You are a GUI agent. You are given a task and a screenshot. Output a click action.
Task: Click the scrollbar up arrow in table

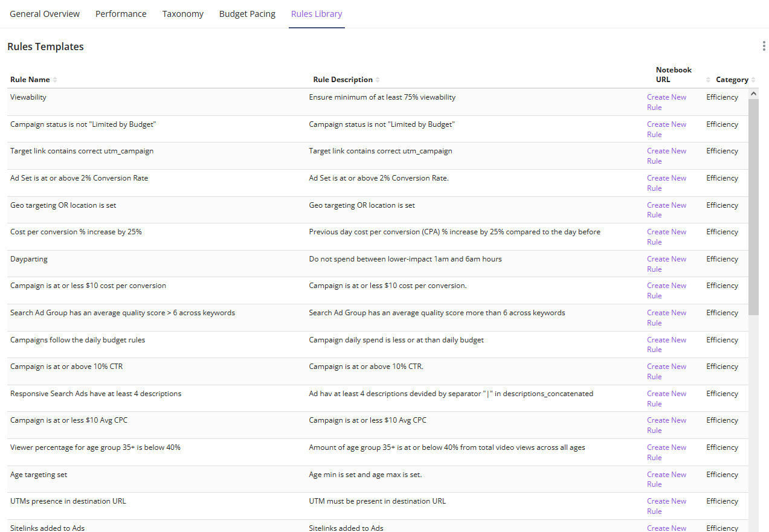coord(753,94)
